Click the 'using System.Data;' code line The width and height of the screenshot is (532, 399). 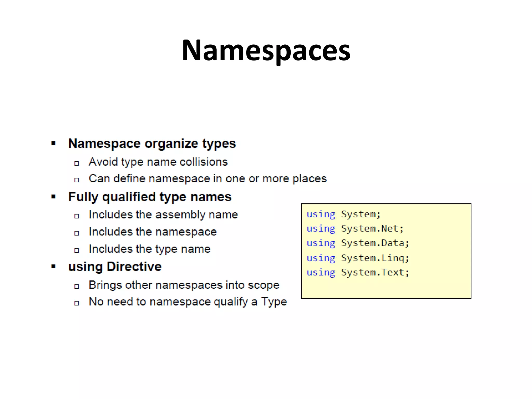pos(358,243)
